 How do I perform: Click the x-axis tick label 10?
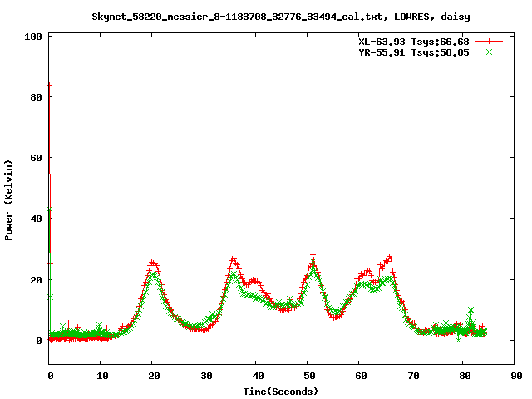tap(102, 376)
